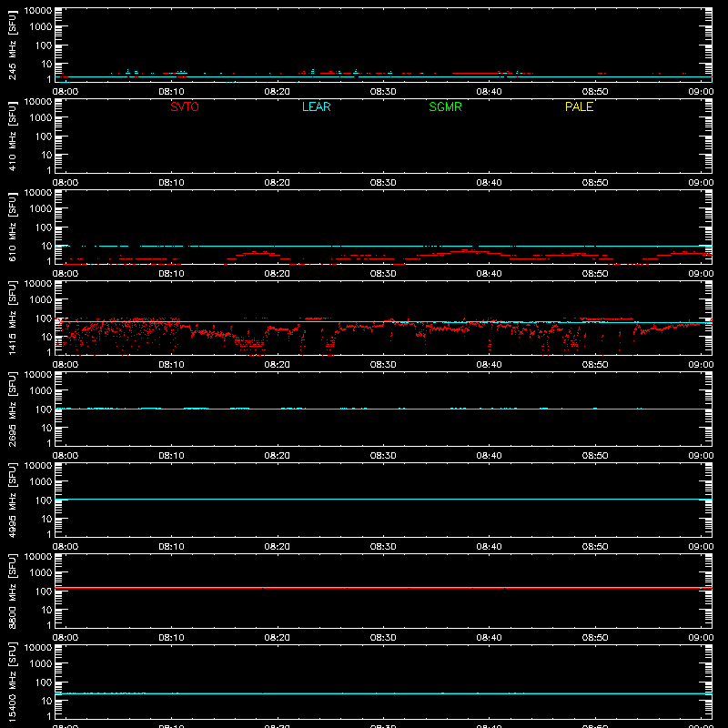The image size is (728, 728).
Task: Click the 10000 tick label on 4995 MHz panel
Action: (38, 466)
